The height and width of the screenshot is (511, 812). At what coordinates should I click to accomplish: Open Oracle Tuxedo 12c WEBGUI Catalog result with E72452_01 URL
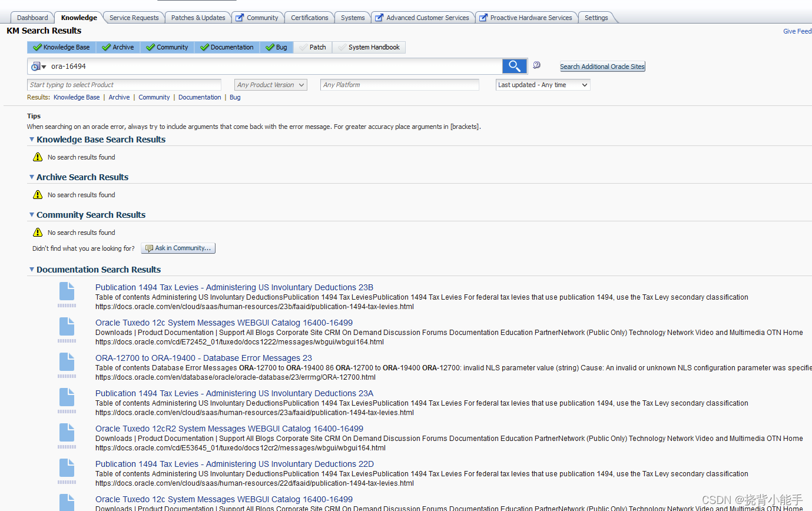[x=224, y=323]
